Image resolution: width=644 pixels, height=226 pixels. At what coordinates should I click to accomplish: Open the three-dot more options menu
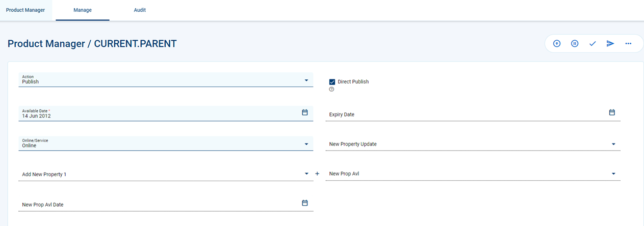point(628,44)
